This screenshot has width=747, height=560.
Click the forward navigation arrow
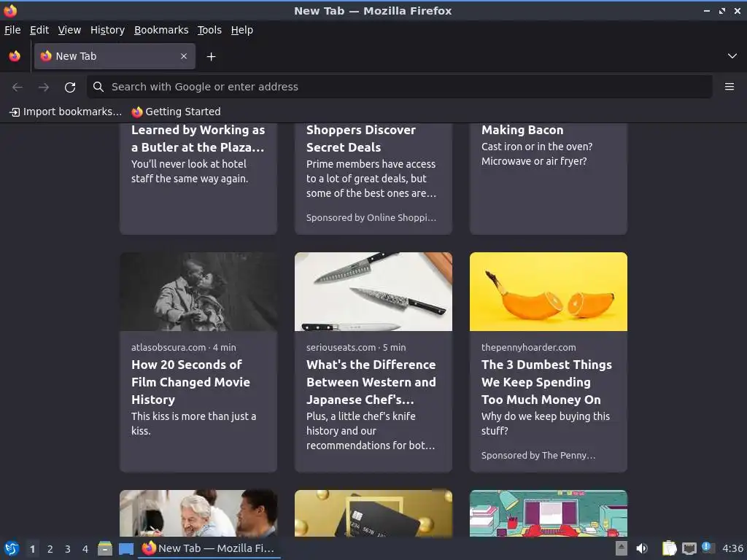(x=44, y=87)
